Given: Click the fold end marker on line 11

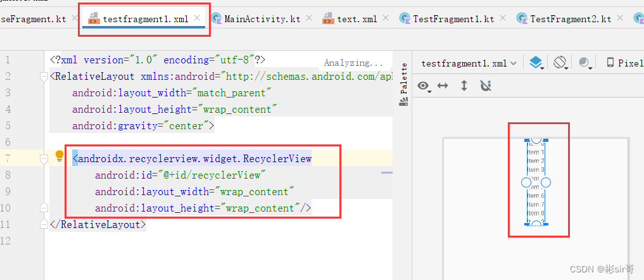Looking at the screenshot, I should pyautogui.click(x=44, y=224).
